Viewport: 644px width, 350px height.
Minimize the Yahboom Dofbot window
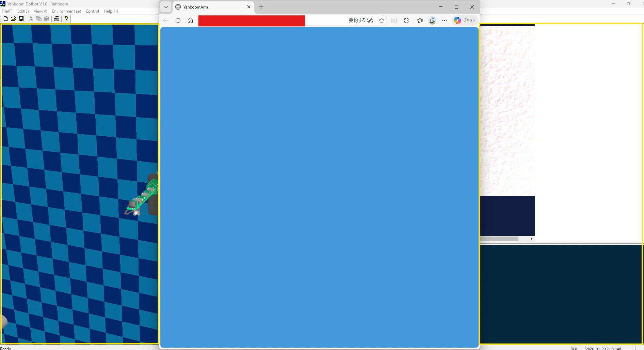(x=613, y=4)
